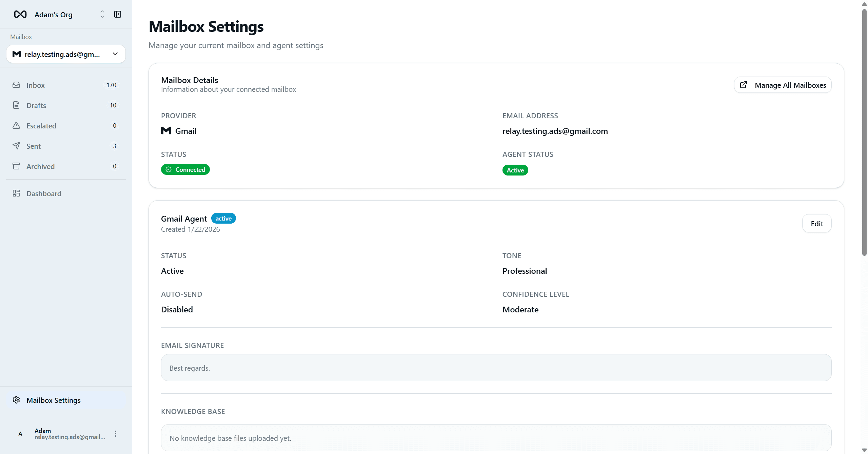Click the Sent paper plane icon
Screen dimensions: 868x454
tap(16, 146)
